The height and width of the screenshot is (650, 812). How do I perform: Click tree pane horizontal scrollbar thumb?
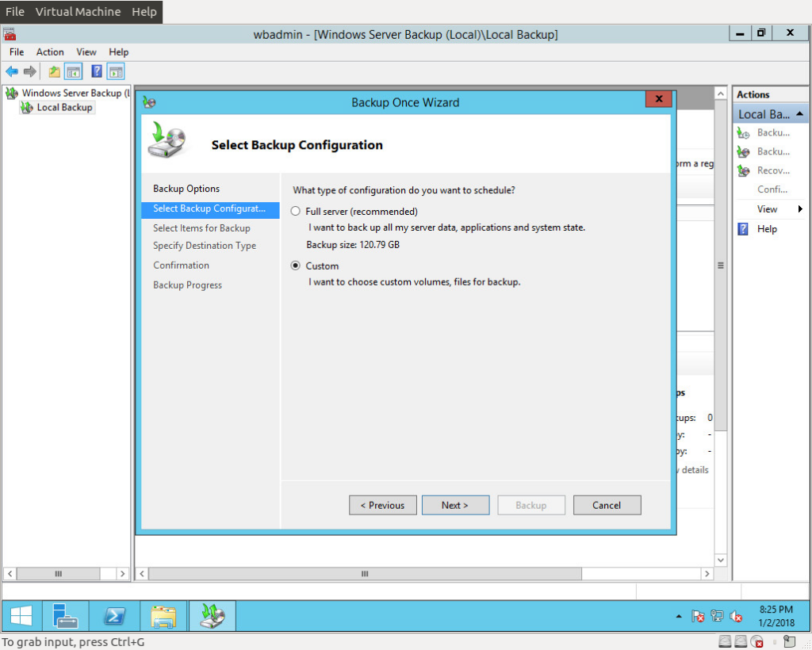coord(58,573)
